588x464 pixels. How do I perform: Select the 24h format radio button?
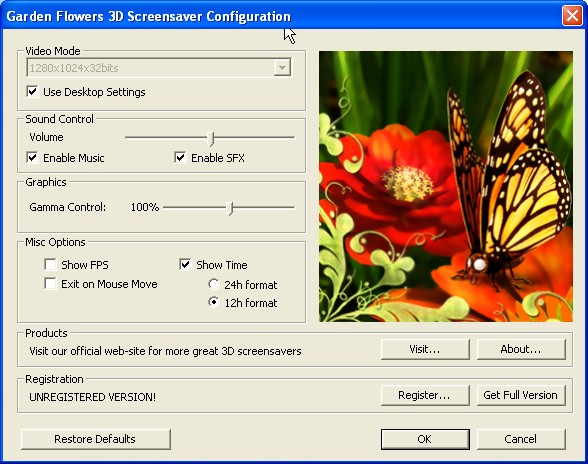coord(214,284)
